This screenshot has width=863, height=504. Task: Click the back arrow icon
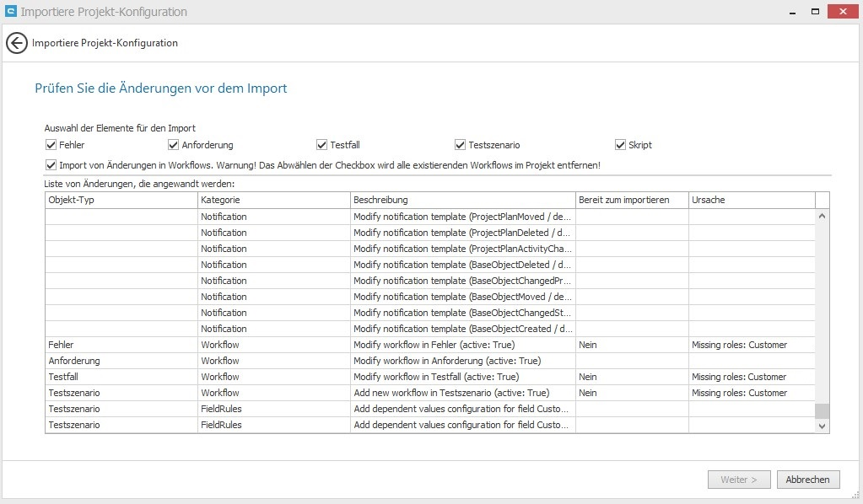point(17,43)
